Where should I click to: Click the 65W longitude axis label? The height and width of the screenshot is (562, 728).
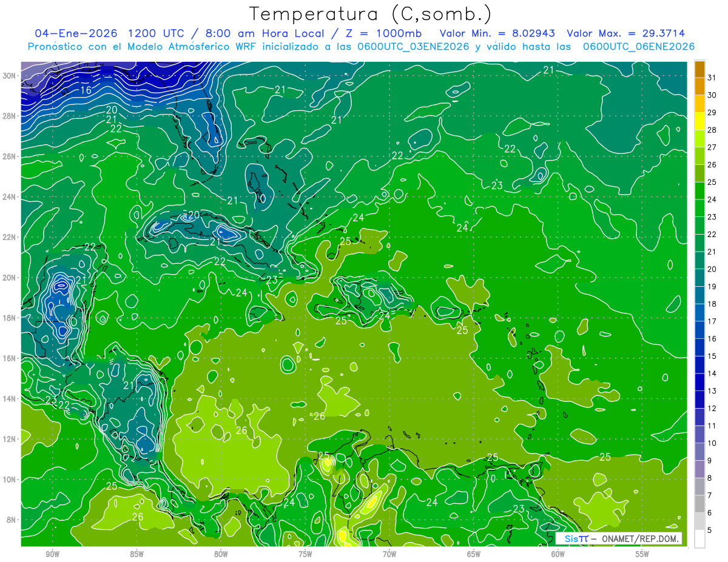coord(474,554)
